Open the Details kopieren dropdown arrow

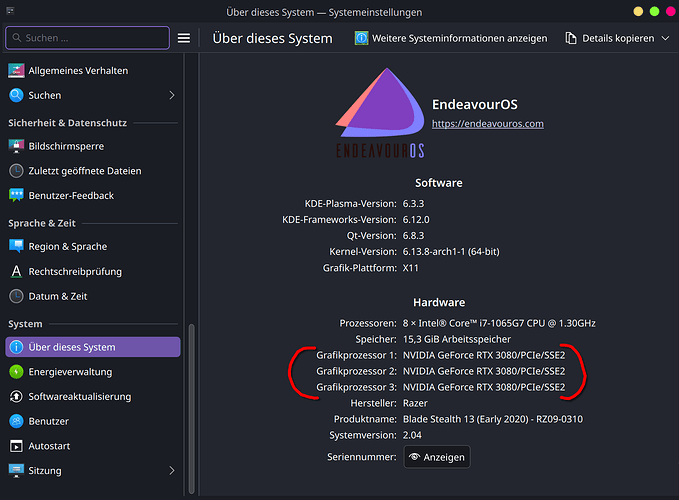tap(665, 39)
